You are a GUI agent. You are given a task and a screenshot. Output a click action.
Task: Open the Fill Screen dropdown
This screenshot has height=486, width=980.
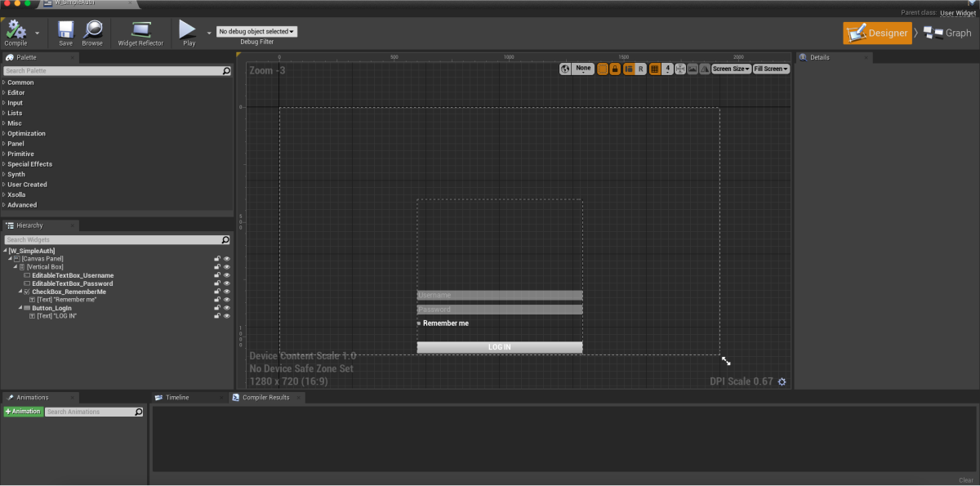771,69
